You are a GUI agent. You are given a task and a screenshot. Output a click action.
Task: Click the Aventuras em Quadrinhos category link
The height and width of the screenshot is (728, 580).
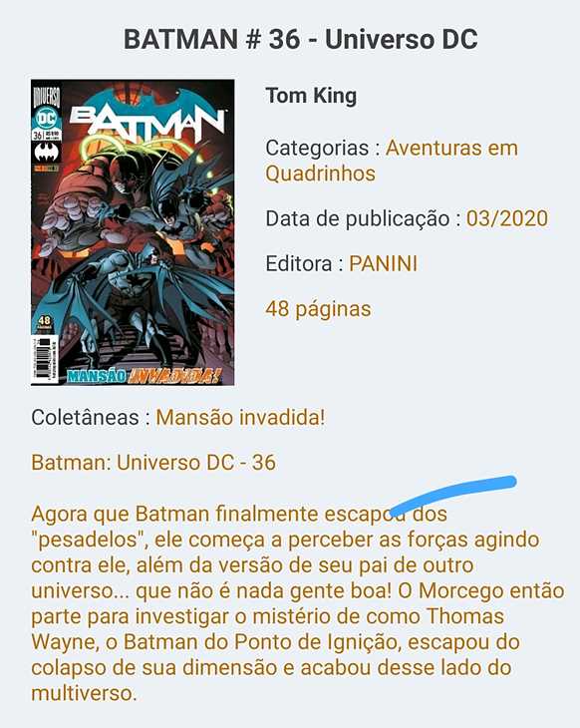tap(392, 161)
